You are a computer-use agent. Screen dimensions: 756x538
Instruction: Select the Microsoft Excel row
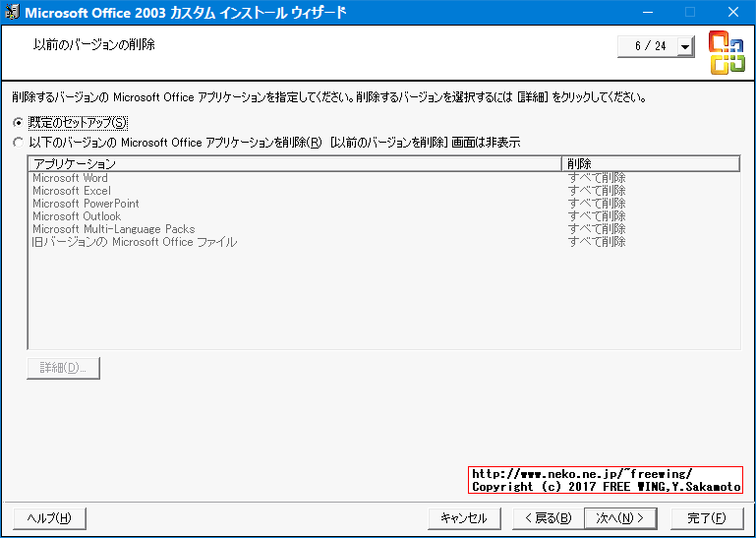(x=383, y=191)
